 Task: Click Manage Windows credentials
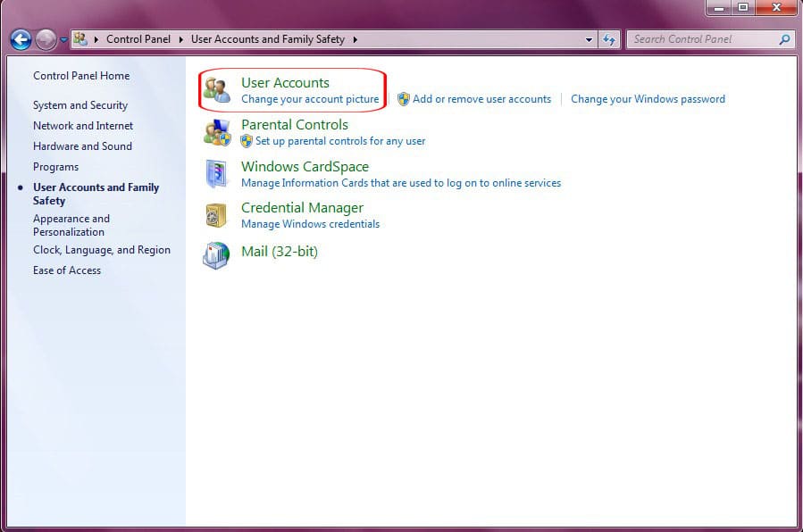[310, 224]
